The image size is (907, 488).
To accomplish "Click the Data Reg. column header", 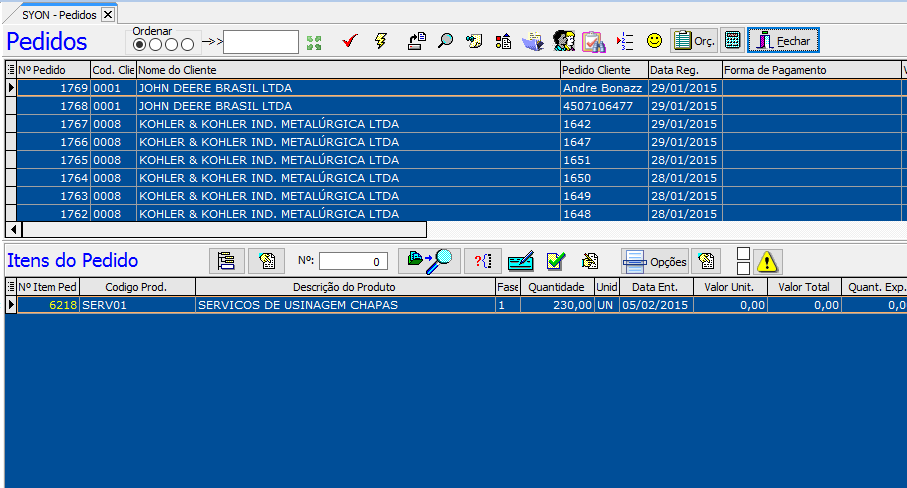I will pyautogui.click(x=683, y=70).
